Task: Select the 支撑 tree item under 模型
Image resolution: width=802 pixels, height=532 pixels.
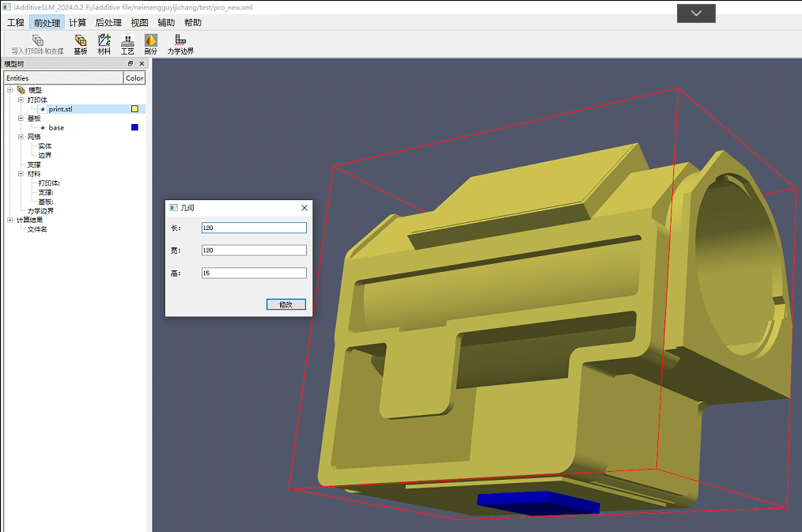Action: [34, 164]
